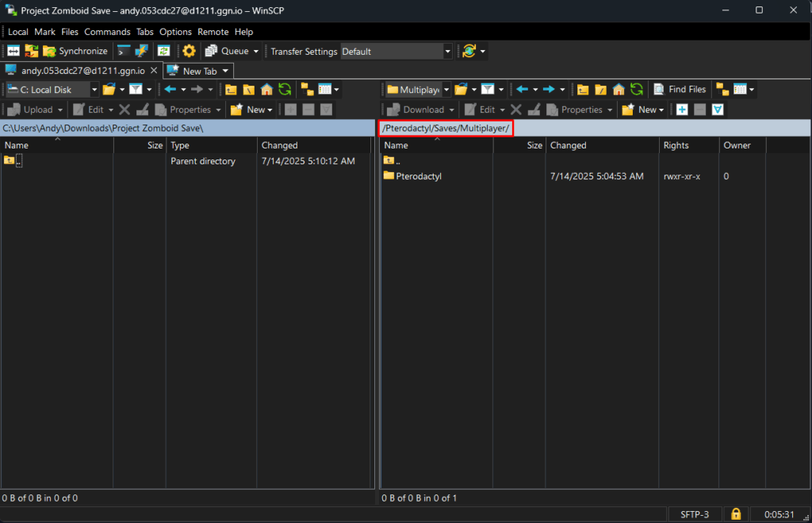Sort local files by Type column header
The width and height of the screenshot is (812, 523).
point(211,145)
